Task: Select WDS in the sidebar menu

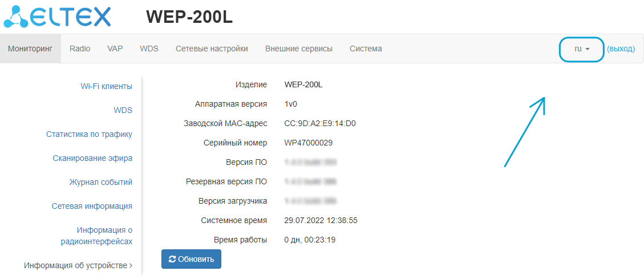Action: (x=123, y=110)
